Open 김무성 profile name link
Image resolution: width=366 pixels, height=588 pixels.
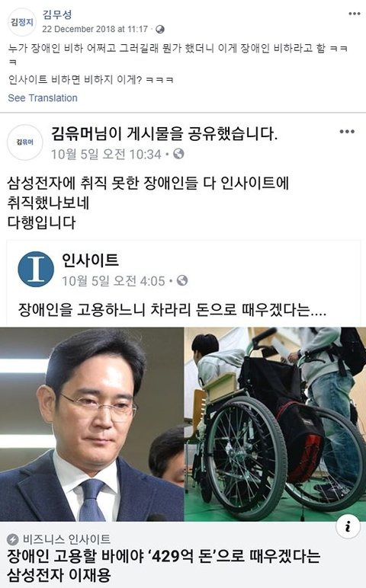click(57, 14)
